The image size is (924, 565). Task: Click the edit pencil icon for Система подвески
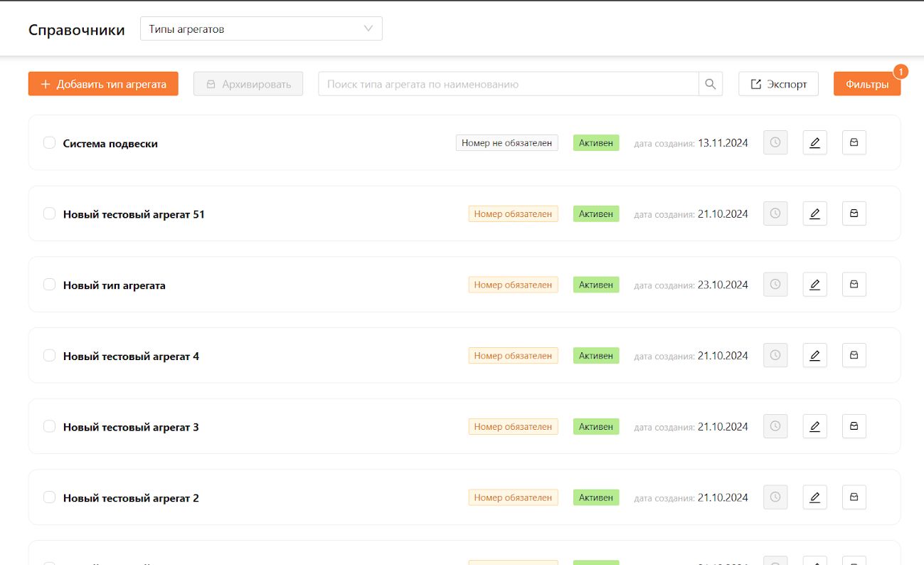[x=814, y=142]
